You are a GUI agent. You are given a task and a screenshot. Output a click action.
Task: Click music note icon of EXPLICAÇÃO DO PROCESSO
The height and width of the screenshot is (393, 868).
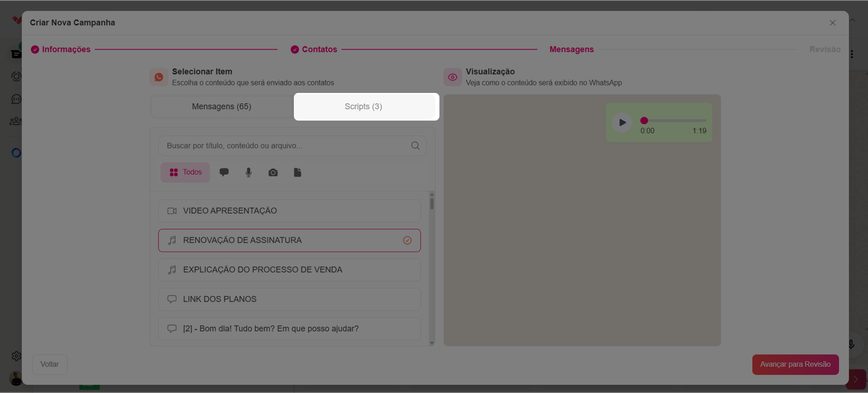coord(172,270)
